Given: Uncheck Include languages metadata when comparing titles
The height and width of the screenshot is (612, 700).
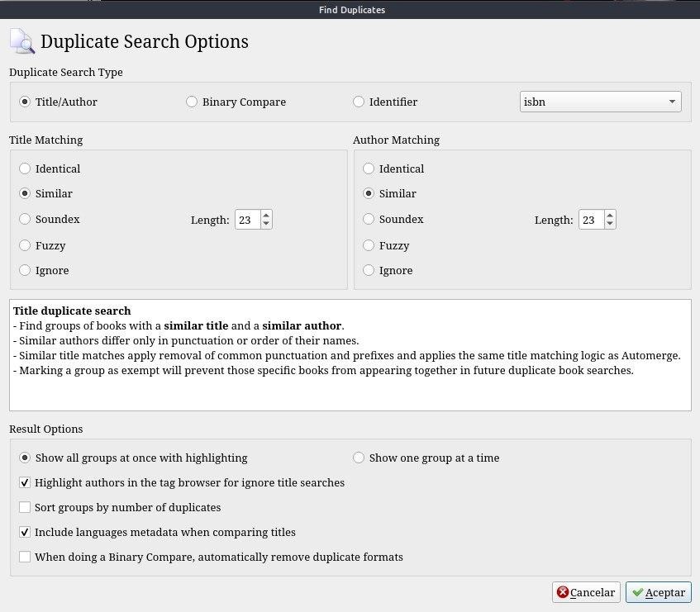Looking at the screenshot, I should (x=158, y=532).
